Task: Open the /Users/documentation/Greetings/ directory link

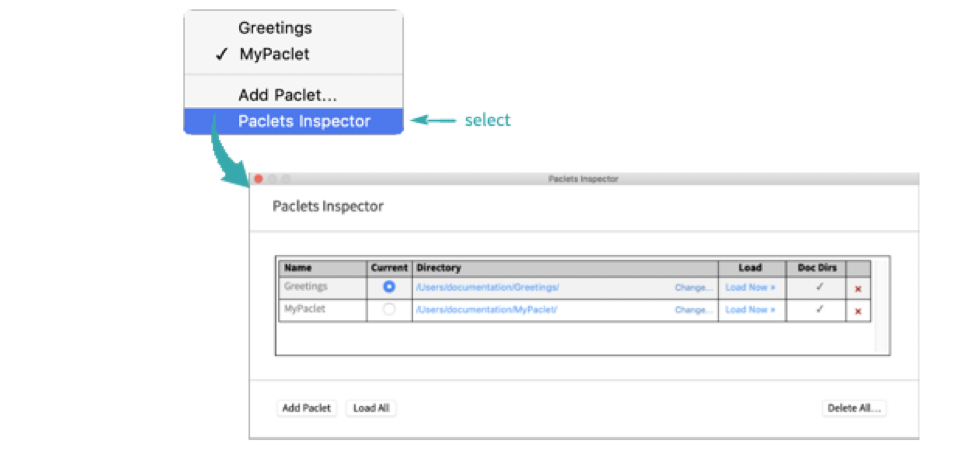Action: tap(488, 287)
